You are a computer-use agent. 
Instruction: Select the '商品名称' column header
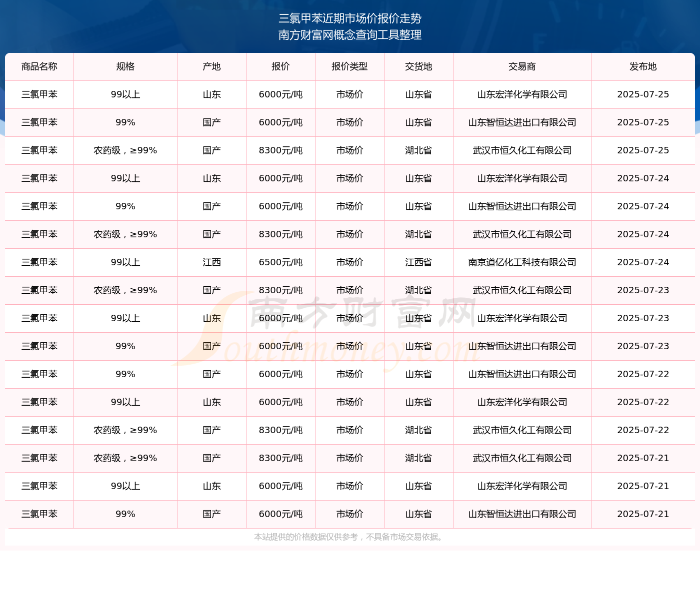click(x=39, y=66)
